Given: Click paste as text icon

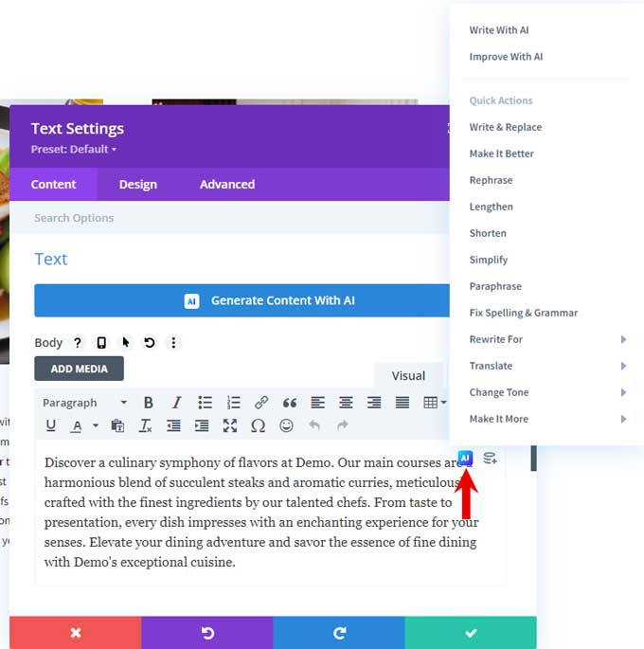Looking at the screenshot, I should [117, 425].
